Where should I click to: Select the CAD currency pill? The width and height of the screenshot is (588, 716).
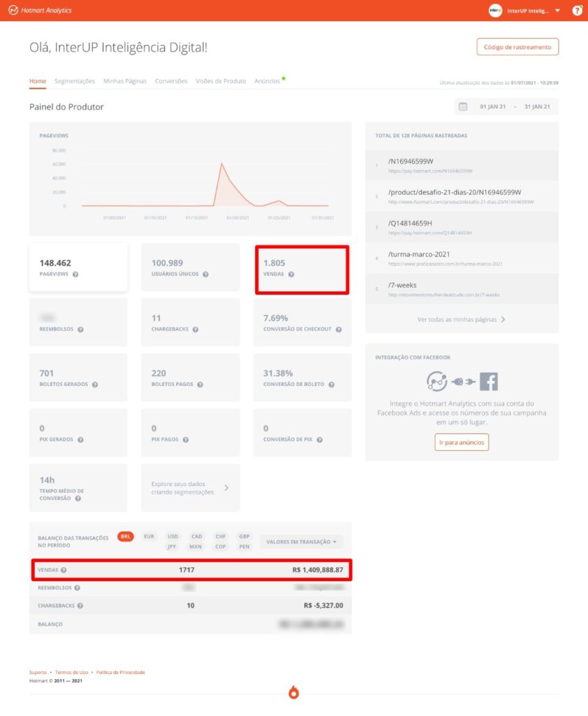[x=196, y=536]
